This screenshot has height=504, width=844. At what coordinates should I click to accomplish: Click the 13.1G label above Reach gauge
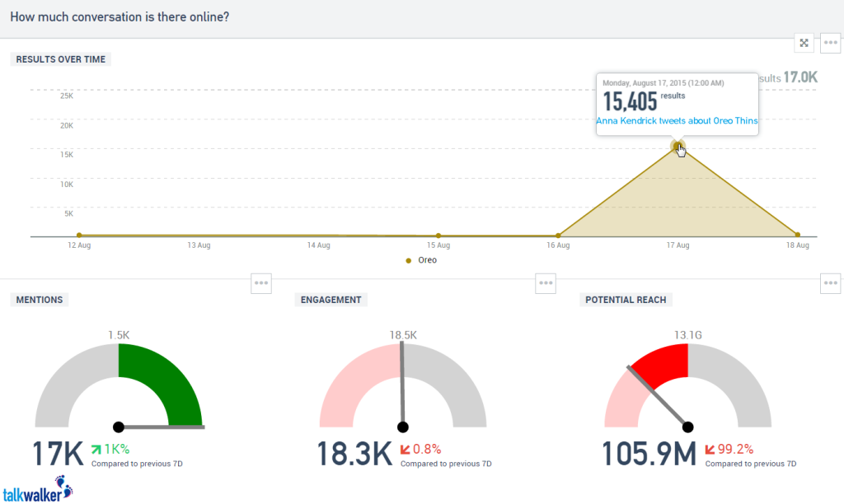688,335
